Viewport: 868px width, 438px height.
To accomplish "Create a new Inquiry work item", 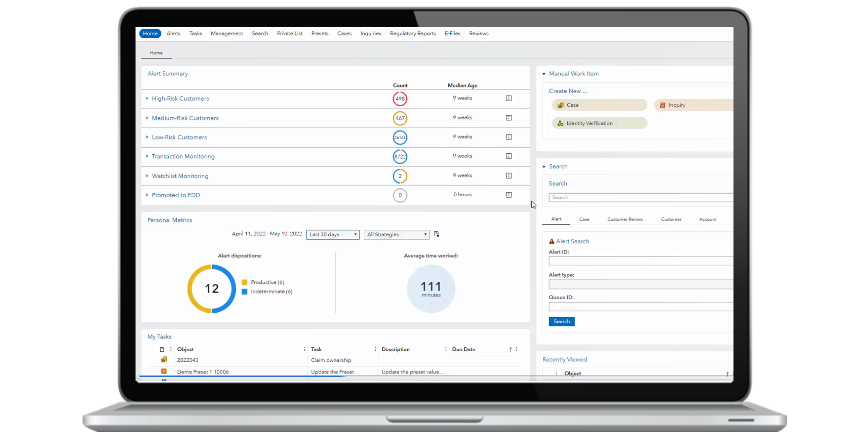I will point(693,105).
